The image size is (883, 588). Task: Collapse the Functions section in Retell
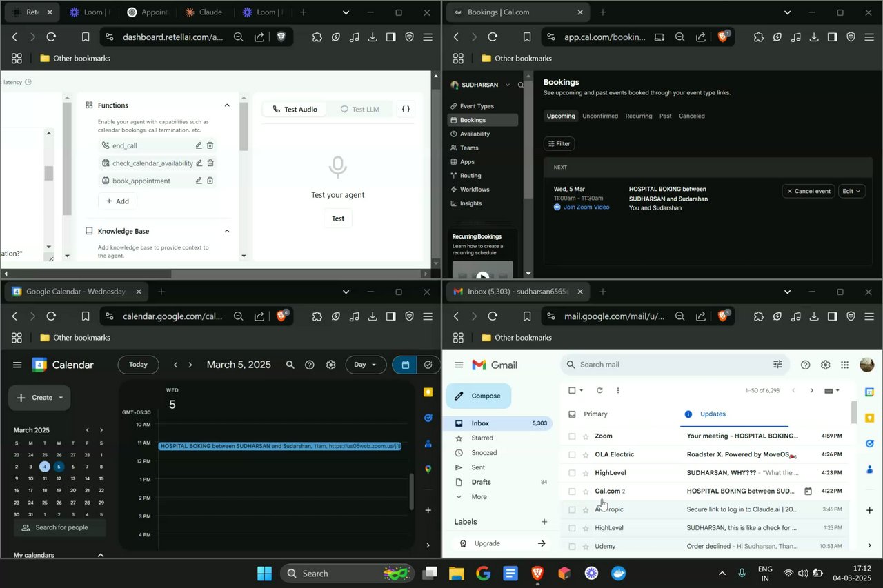coord(227,105)
